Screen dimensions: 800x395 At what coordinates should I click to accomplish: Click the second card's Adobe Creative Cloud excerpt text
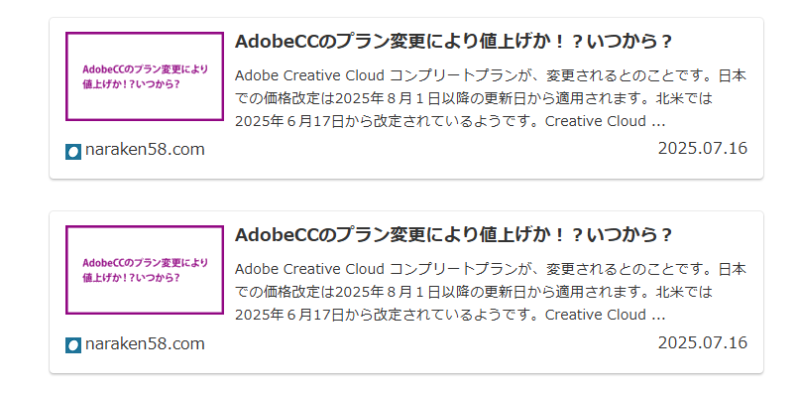click(x=491, y=292)
